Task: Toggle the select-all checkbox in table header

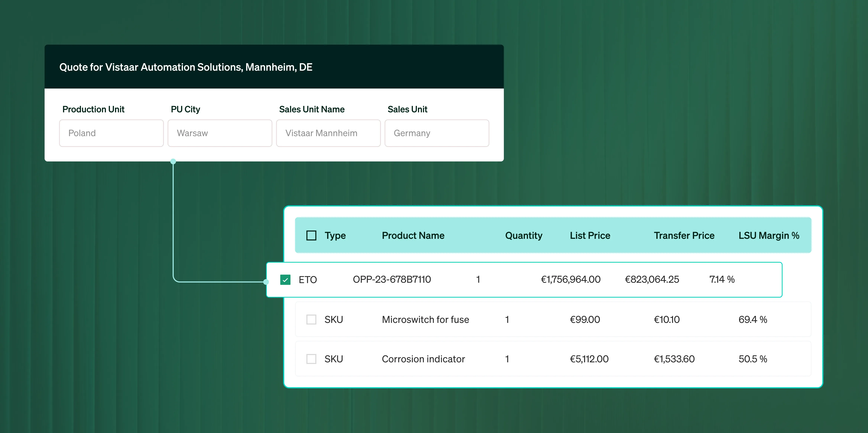Action: click(x=311, y=235)
